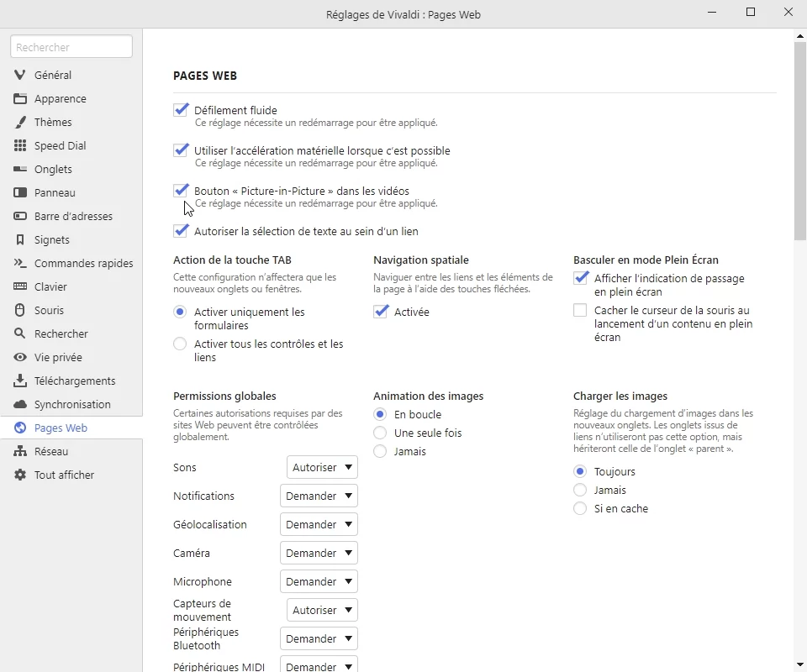Image resolution: width=807 pixels, height=672 pixels.
Task: Uncheck Défilement fluide
Action: (x=180, y=110)
